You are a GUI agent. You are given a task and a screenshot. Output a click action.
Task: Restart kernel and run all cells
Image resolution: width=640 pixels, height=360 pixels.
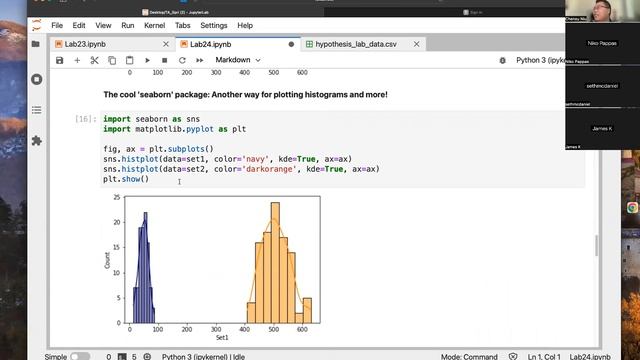[x=200, y=60]
